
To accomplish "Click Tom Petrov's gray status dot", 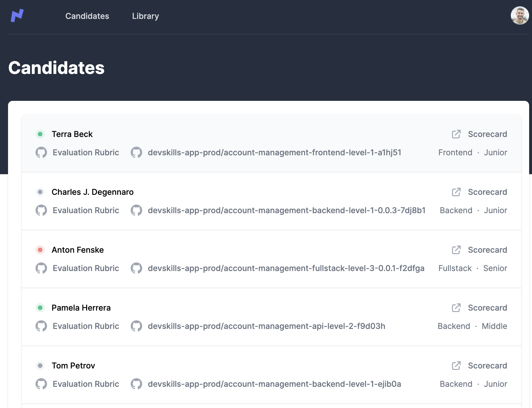I will (40, 366).
